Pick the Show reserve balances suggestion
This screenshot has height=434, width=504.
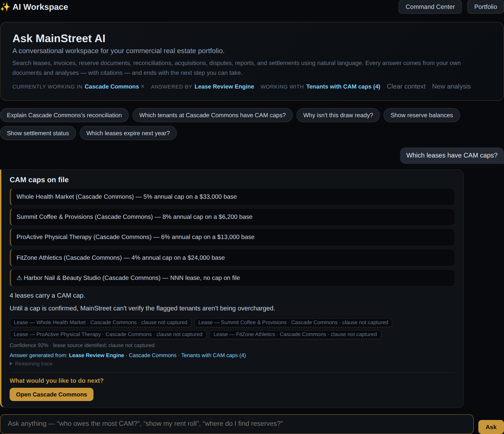pyautogui.click(x=422, y=115)
